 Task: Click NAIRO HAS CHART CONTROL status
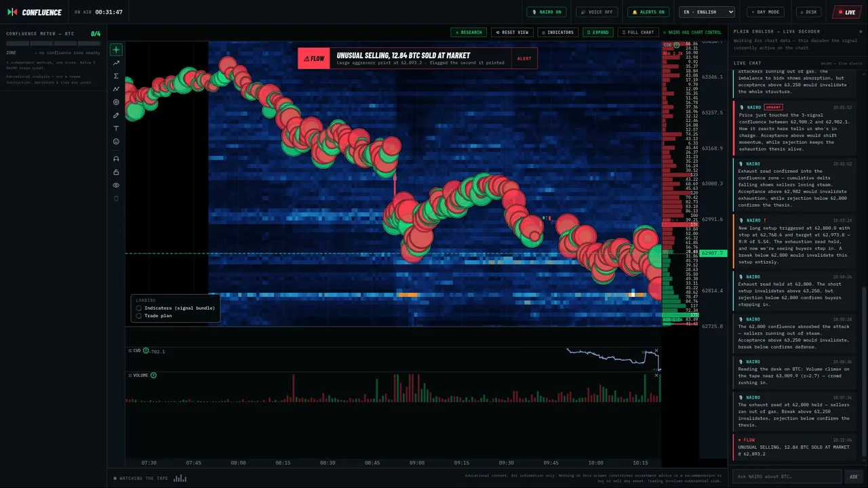(x=692, y=33)
